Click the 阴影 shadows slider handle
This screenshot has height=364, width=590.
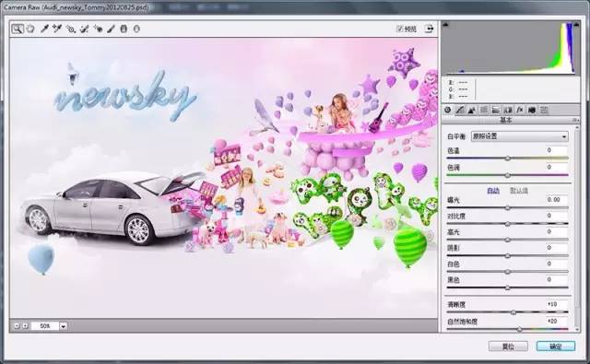(508, 255)
